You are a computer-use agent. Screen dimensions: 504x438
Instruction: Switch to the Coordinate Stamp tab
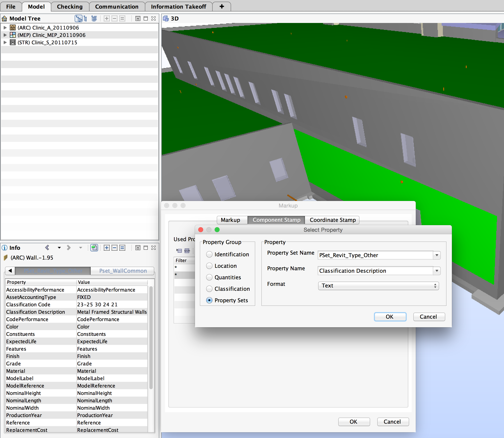[x=332, y=220]
